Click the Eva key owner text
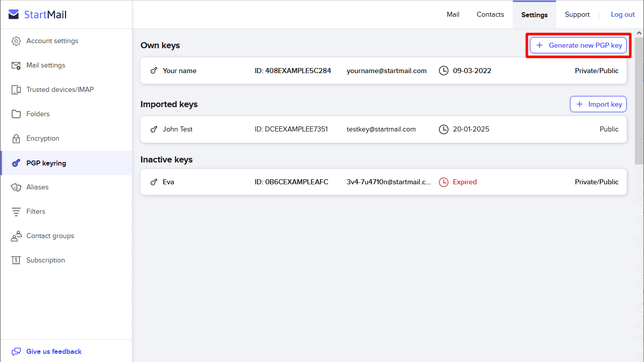Viewport: 644px width, 362px height. (x=168, y=182)
